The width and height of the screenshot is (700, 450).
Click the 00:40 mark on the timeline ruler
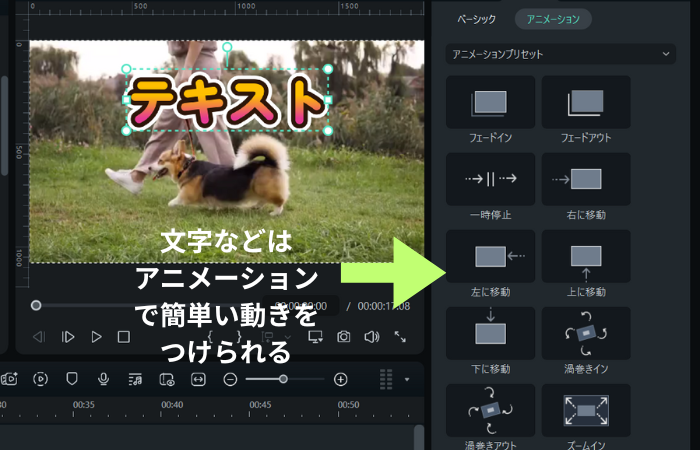tap(172, 405)
